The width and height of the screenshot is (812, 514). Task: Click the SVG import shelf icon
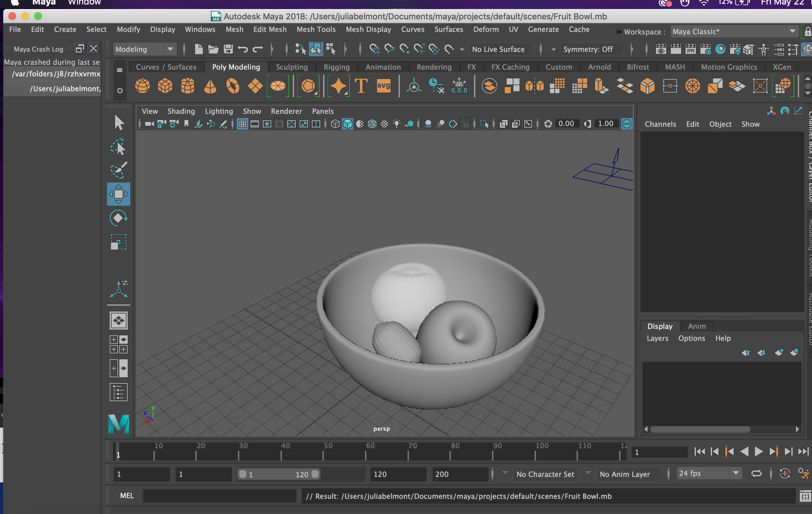click(383, 86)
